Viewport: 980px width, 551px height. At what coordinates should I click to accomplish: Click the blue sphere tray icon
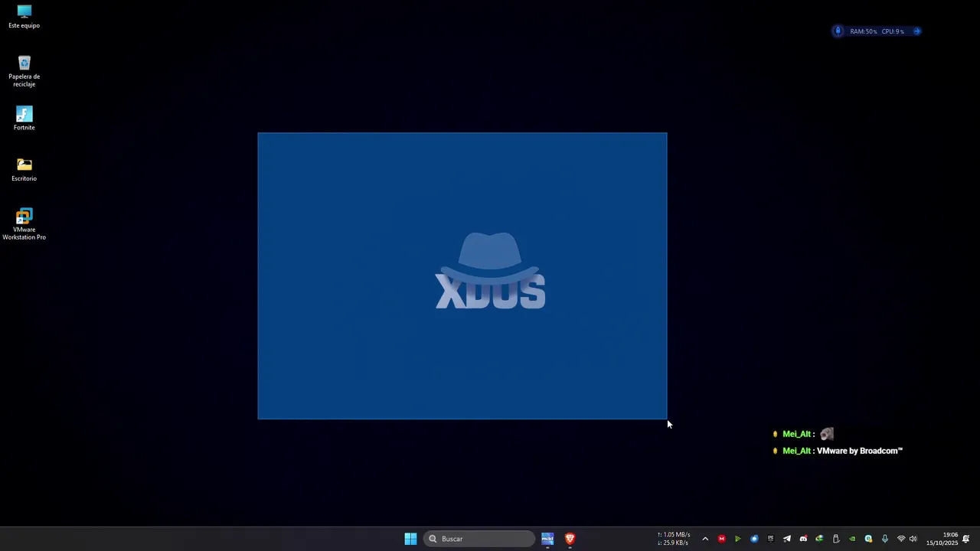click(x=754, y=539)
